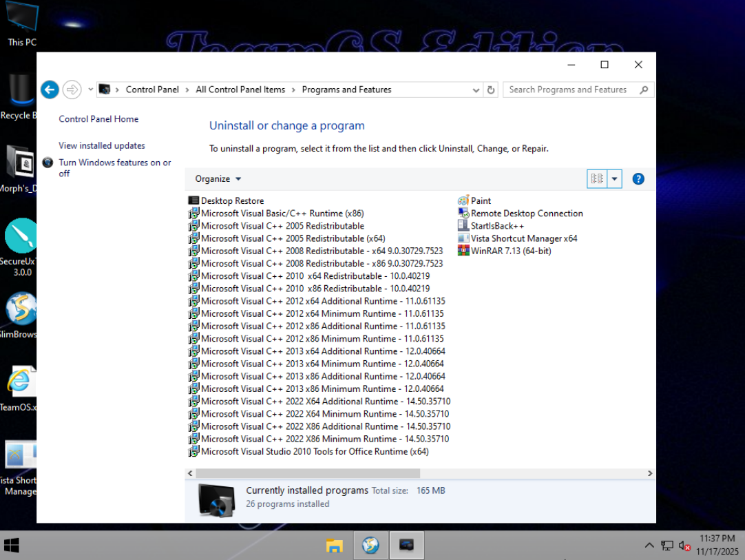The image size is (745, 560).
Task: Show hidden system tray icons
Action: click(x=649, y=546)
